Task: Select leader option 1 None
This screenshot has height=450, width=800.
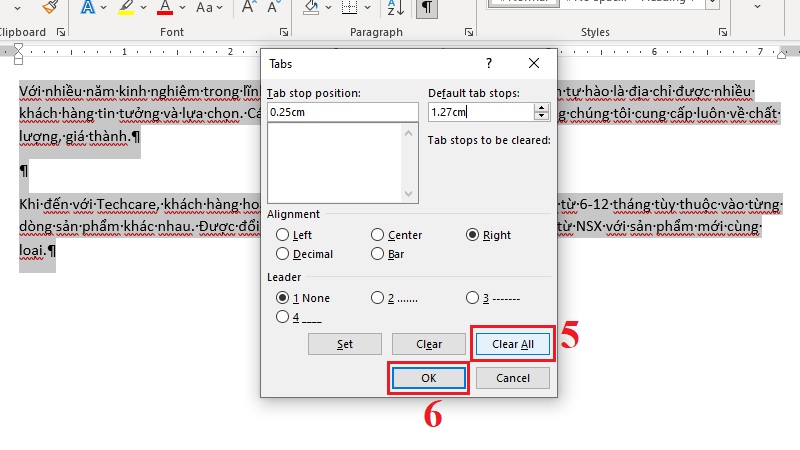Action: tap(282, 297)
